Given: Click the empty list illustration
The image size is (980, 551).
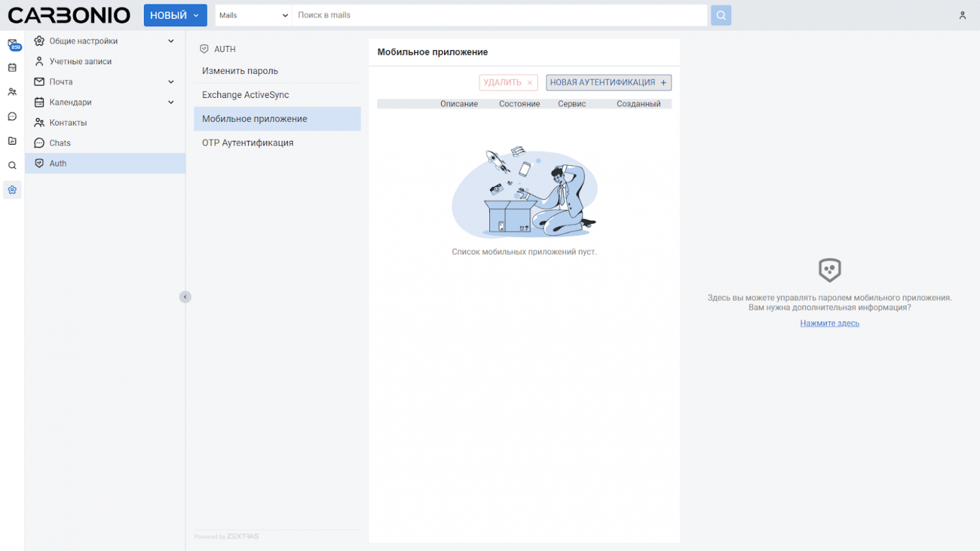Looking at the screenshot, I should [x=525, y=192].
